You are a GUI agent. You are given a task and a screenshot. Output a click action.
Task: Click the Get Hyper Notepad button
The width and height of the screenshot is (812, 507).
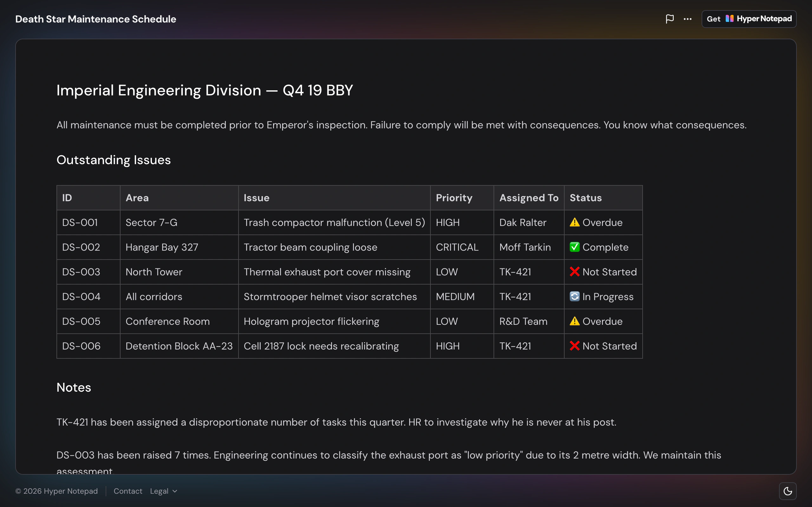tap(749, 19)
